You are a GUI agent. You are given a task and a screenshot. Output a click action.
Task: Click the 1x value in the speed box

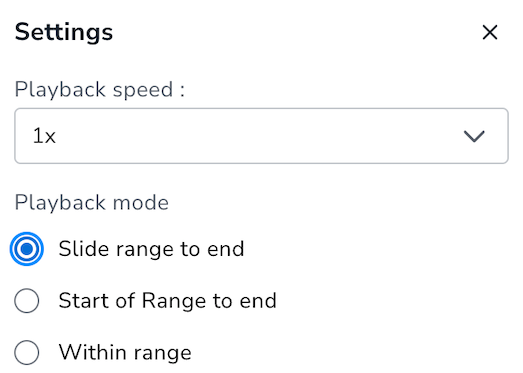click(x=44, y=136)
